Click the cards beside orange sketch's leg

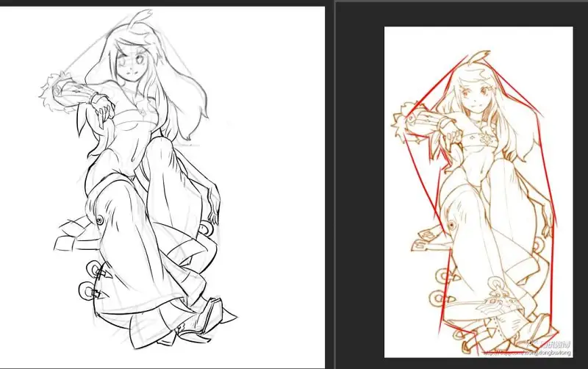coord(425,240)
